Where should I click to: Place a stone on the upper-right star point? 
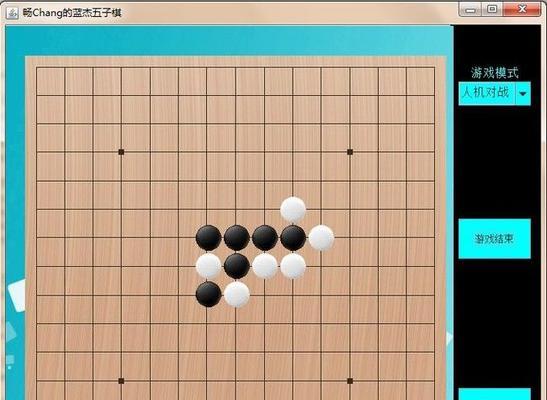350,152
